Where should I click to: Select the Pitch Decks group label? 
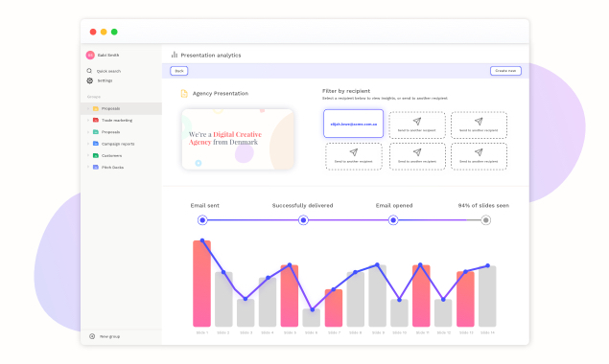(x=112, y=168)
